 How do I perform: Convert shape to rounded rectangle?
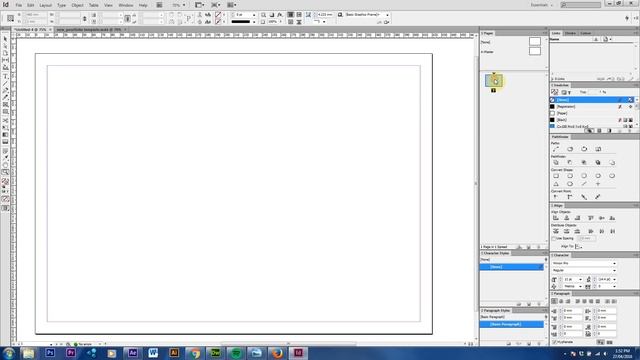(570, 176)
